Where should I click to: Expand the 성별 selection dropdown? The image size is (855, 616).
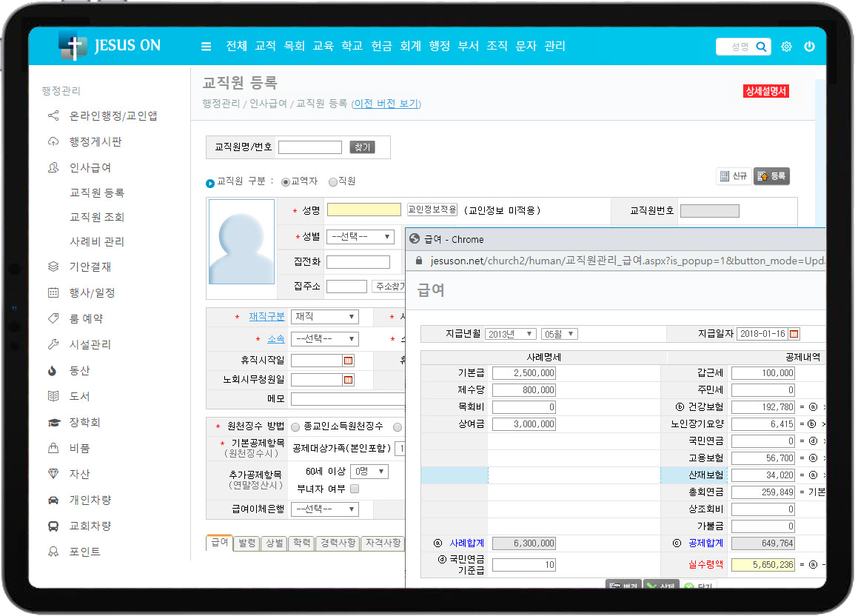360,237
